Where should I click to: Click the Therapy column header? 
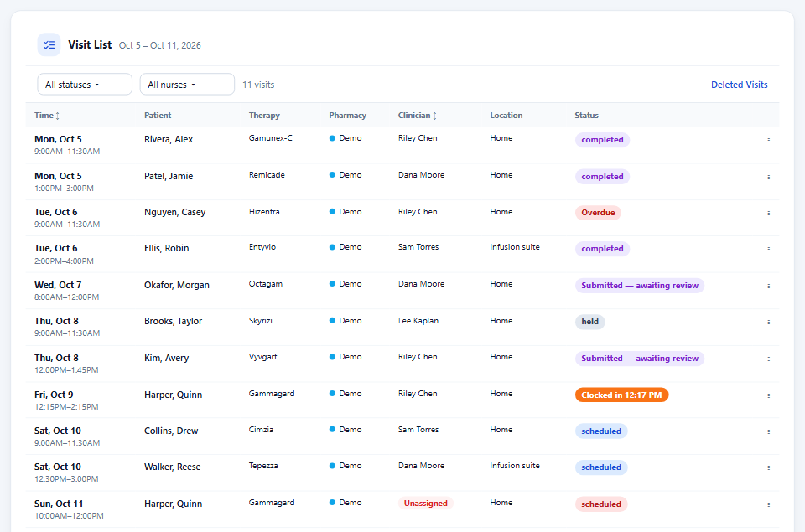click(x=264, y=116)
